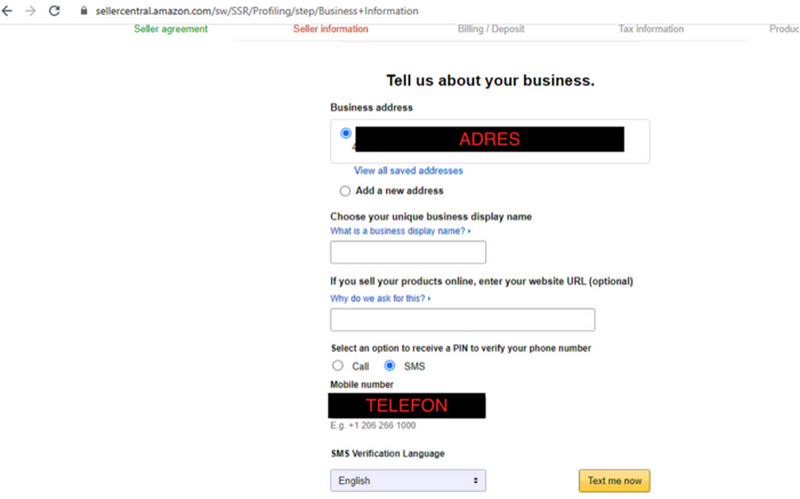Viewport: 800px width, 499px height.
Task: Click the 'Business address' label
Action: pyautogui.click(x=371, y=108)
